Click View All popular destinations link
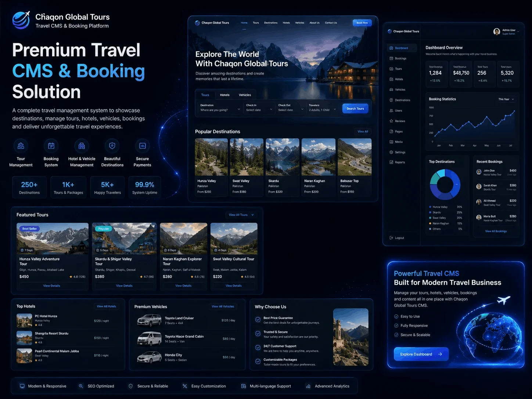This screenshot has height=399, width=532. [363, 132]
